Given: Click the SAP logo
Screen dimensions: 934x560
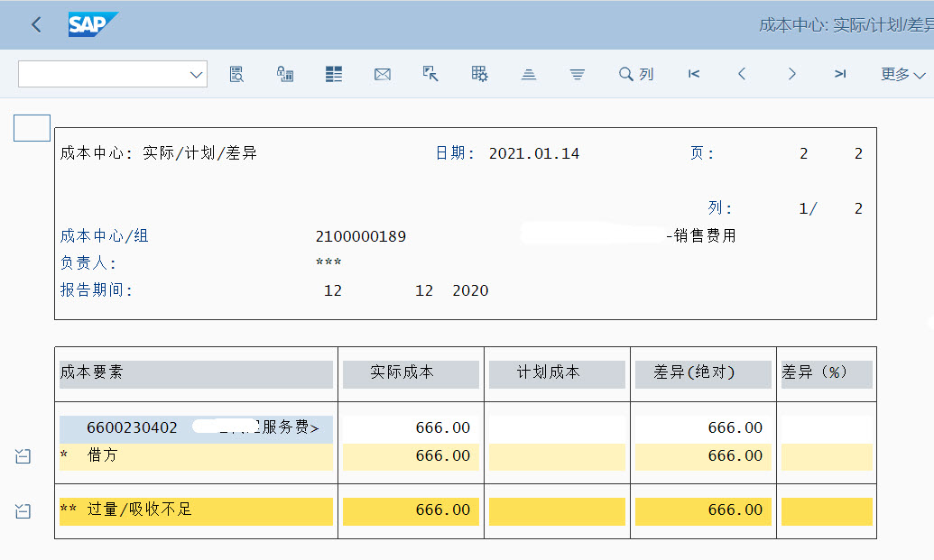Looking at the screenshot, I should coord(93,24).
